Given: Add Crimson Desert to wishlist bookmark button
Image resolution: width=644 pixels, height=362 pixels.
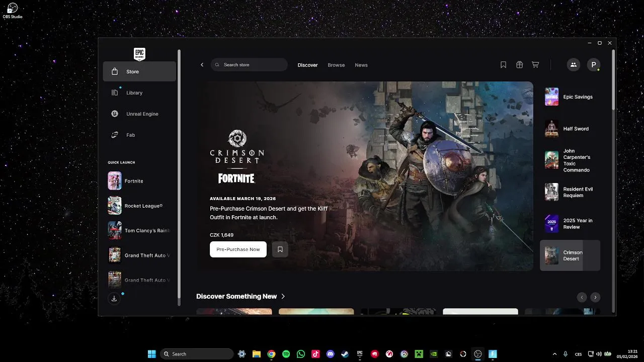Looking at the screenshot, I should (x=280, y=249).
